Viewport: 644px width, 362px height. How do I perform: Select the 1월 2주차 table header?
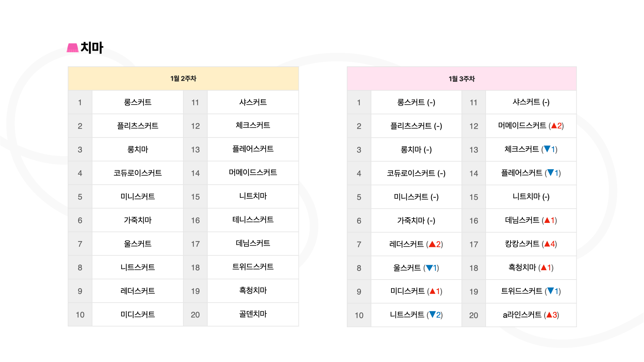coord(183,78)
